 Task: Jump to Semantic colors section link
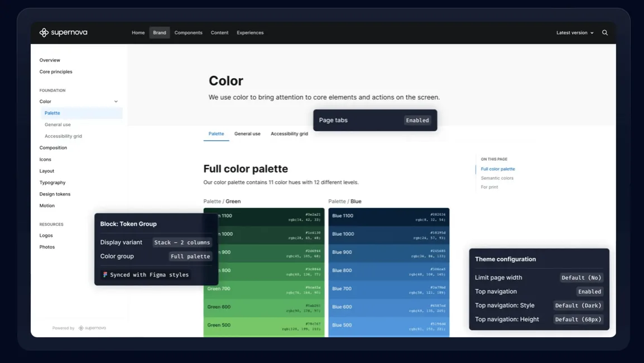coord(497,178)
